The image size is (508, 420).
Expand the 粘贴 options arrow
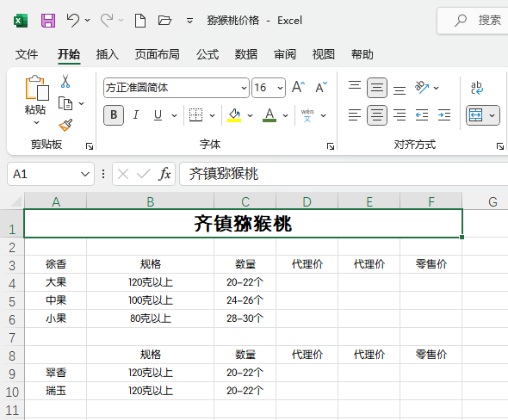37,123
